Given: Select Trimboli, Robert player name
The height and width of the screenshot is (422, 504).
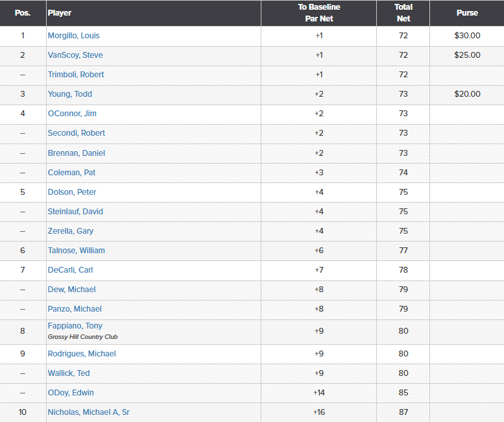Looking at the screenshot, I should pyautogui.click(x=76, y=75).
